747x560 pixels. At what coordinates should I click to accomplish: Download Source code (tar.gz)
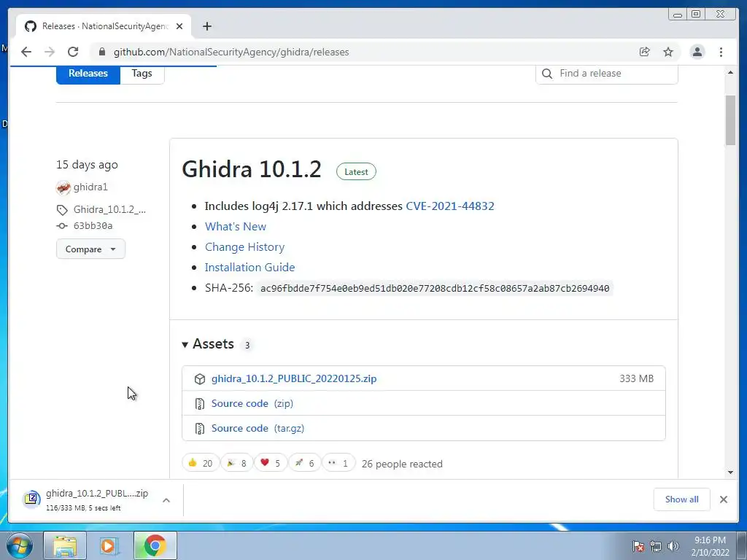click(x=258, y=428)
